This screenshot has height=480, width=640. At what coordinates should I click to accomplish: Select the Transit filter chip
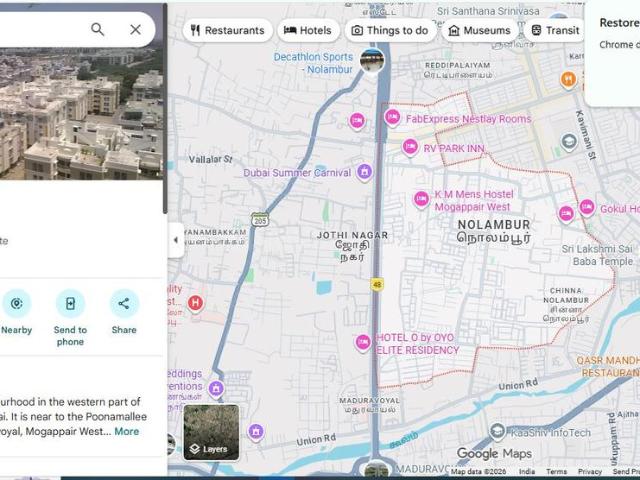point(556,31)
